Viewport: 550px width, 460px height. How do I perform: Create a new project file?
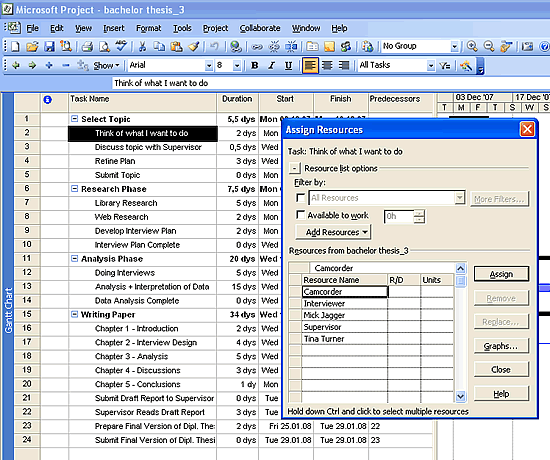pyautogui.click(x=15, y=46)
